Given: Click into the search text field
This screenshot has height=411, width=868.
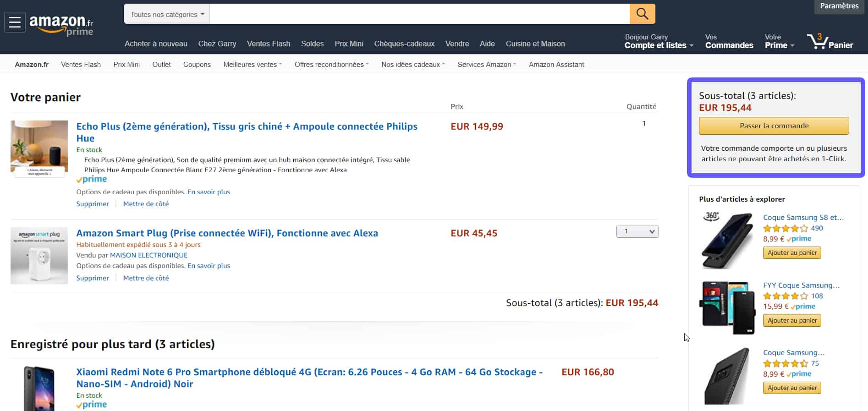Looking at the screenshot, I should (x=419, y=14).
